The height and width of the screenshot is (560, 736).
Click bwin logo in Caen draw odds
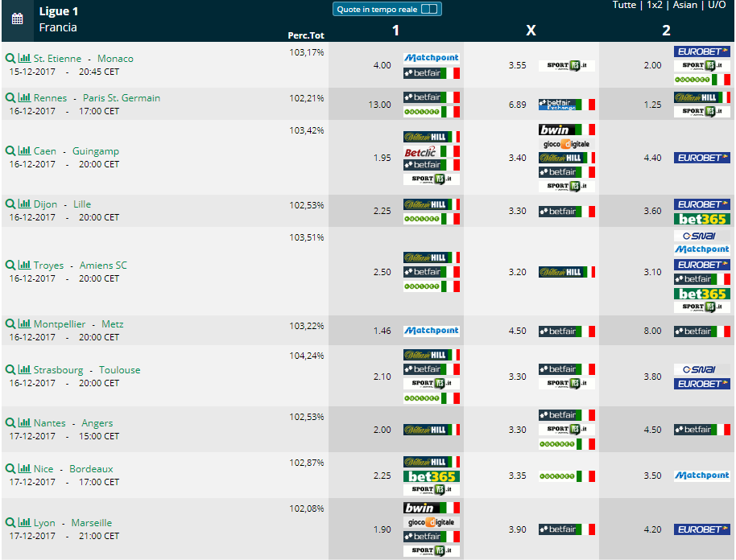click(x=567, y=130)
